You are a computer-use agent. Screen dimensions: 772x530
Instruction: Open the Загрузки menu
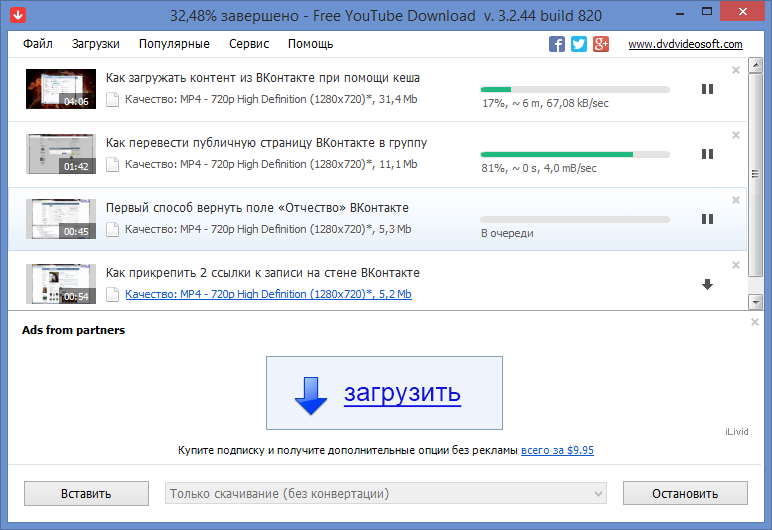pyautogui.click(x=96, y=44)
